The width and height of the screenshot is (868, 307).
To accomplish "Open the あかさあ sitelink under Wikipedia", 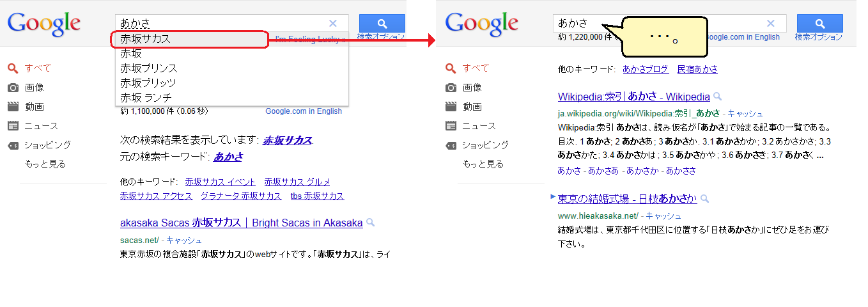I will tap(603, 171).
